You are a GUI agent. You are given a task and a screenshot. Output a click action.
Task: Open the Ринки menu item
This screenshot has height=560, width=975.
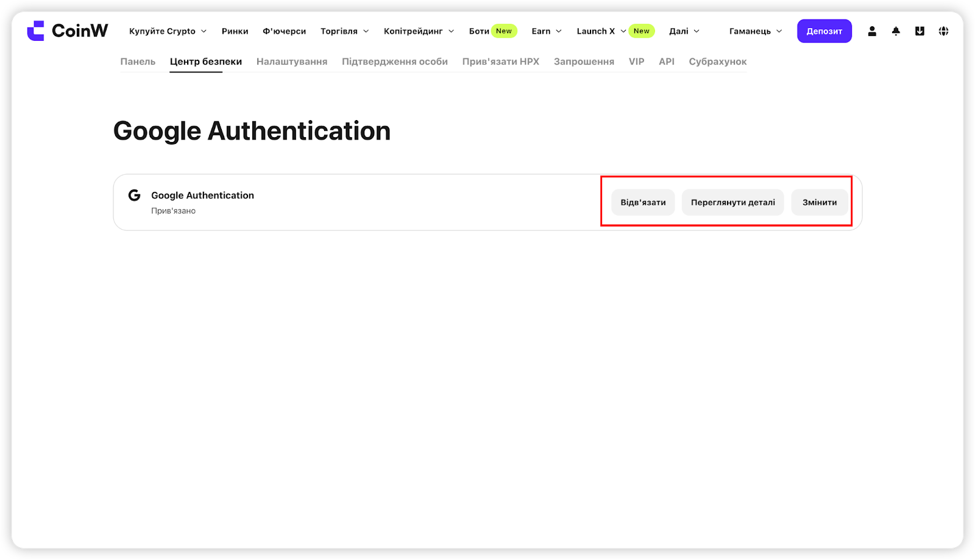(235, 31)
